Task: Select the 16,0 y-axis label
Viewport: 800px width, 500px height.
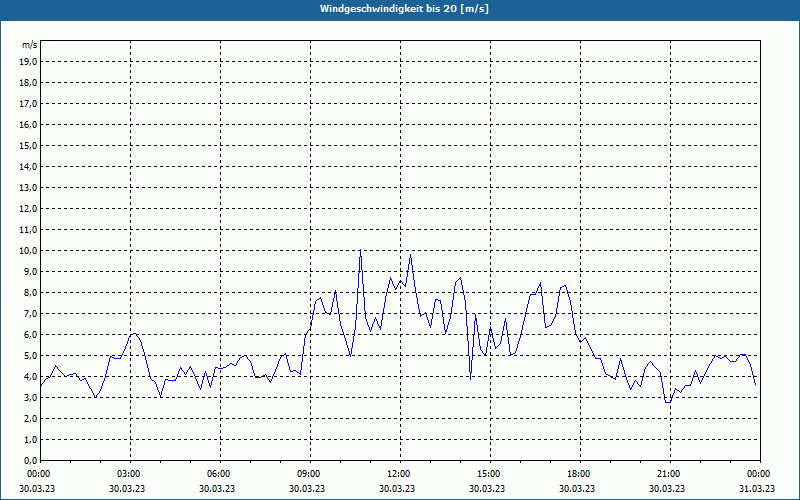Action: pyautogui.click(x=29, y=124)
